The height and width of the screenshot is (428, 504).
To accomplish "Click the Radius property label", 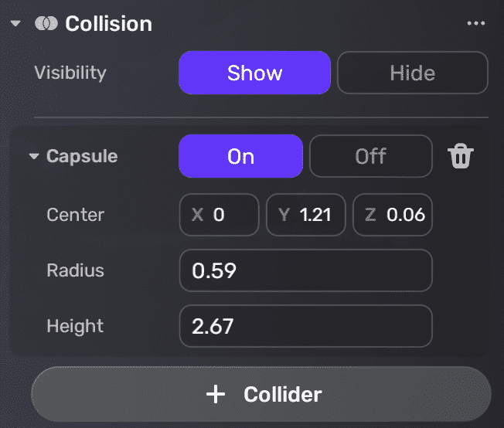I will click(75, 271).
